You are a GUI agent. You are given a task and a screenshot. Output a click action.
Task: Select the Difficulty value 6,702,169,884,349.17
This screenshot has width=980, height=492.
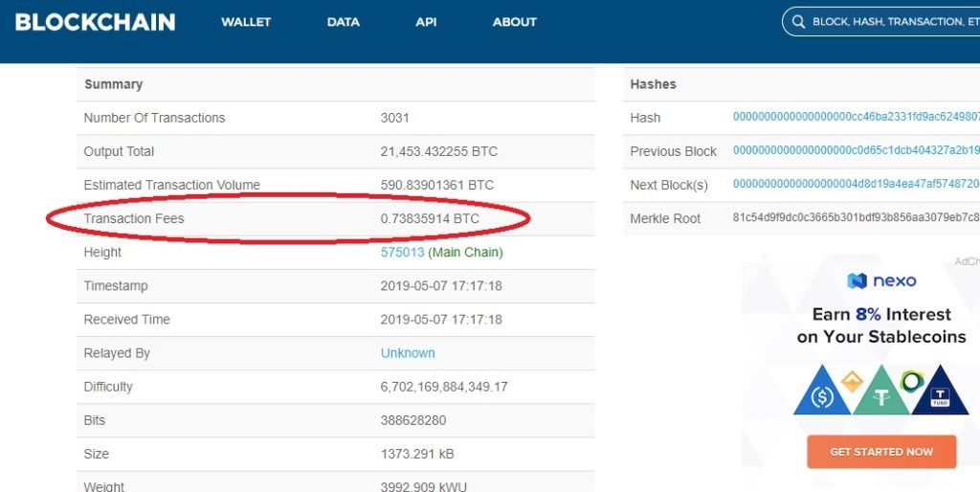pyautogui.click(x=444, y=387)
